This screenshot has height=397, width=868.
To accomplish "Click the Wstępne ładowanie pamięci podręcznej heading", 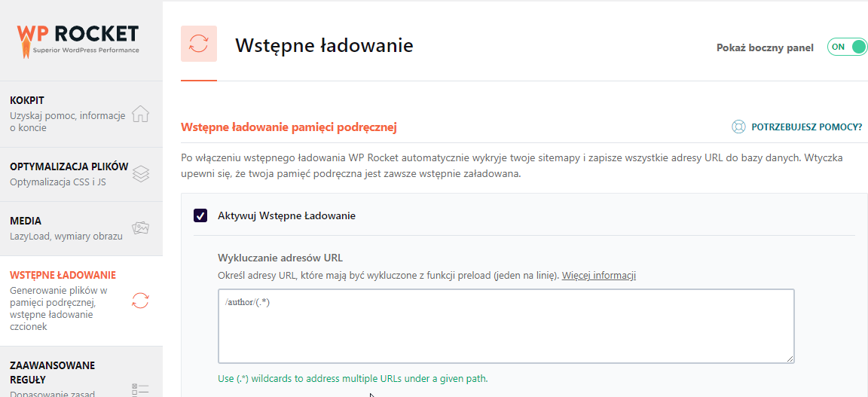I will coord(289,128).
